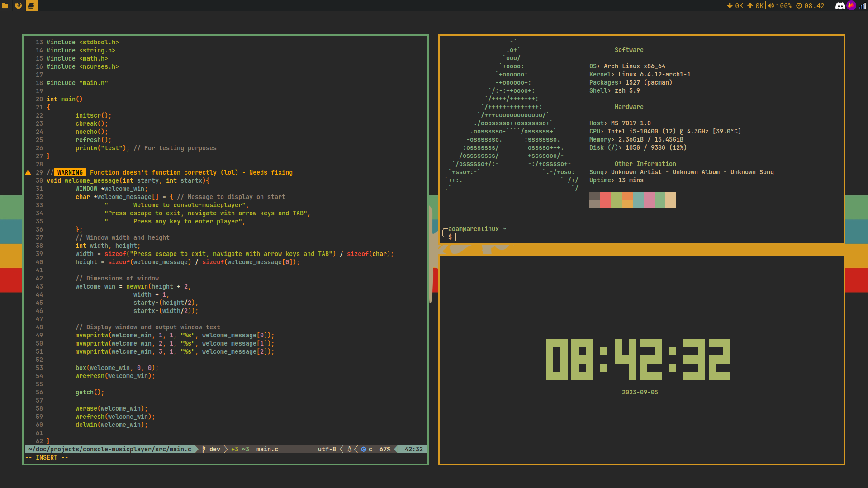Image resolution: width=868 pixels, height=488 pixels.
Task: Open the network signal tray icon
Action: tap(862, 6)
